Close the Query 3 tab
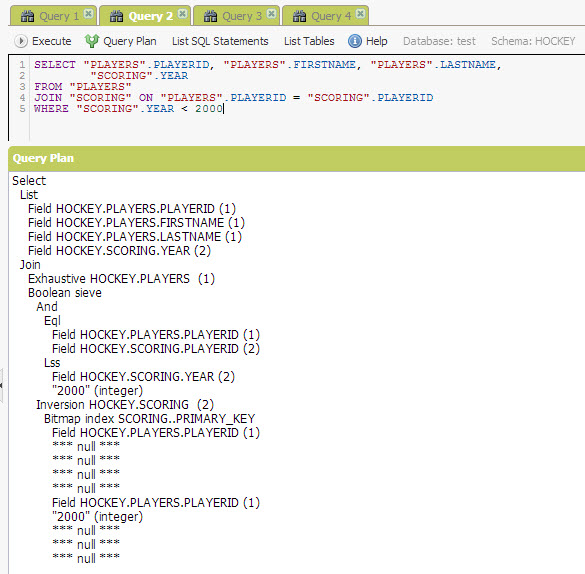 click(x=271, y=14)
